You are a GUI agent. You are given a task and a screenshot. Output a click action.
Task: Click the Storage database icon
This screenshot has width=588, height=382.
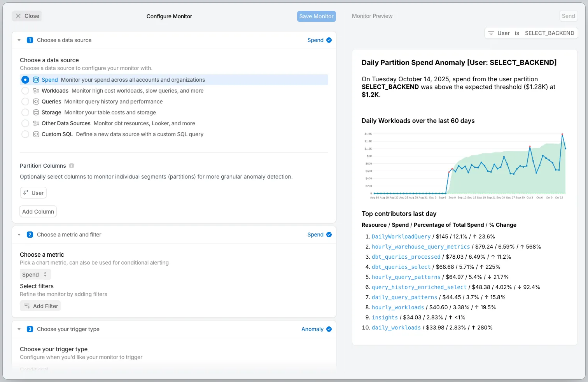(36, 112)
